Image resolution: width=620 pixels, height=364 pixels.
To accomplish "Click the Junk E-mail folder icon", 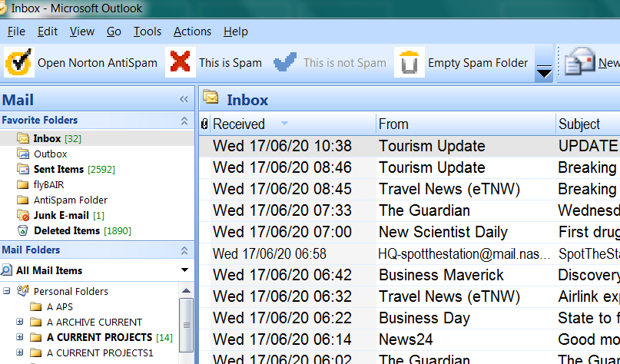I will 23,215.
